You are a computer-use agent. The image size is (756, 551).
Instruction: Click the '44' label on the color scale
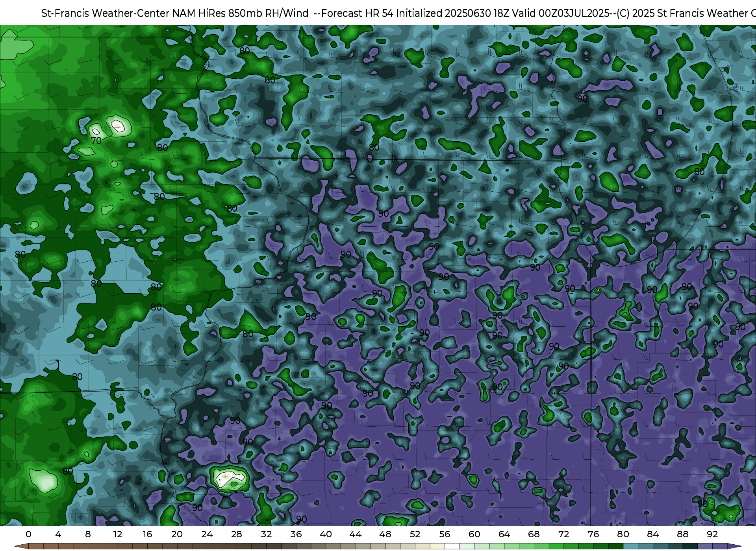(x=356, y=534)
